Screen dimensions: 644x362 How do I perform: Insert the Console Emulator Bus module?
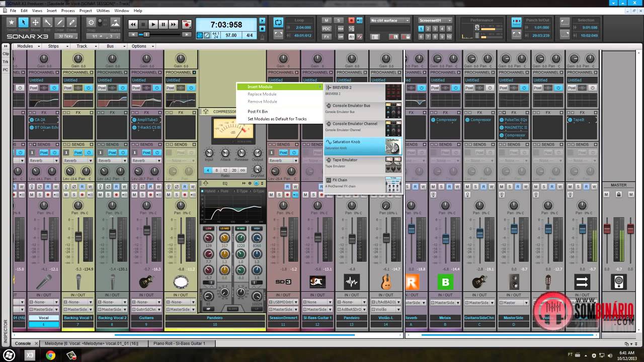click(x=363, y=110)
